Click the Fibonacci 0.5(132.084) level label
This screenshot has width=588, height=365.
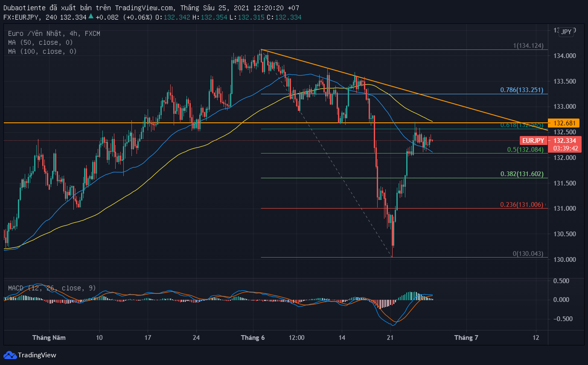point(525,150)
